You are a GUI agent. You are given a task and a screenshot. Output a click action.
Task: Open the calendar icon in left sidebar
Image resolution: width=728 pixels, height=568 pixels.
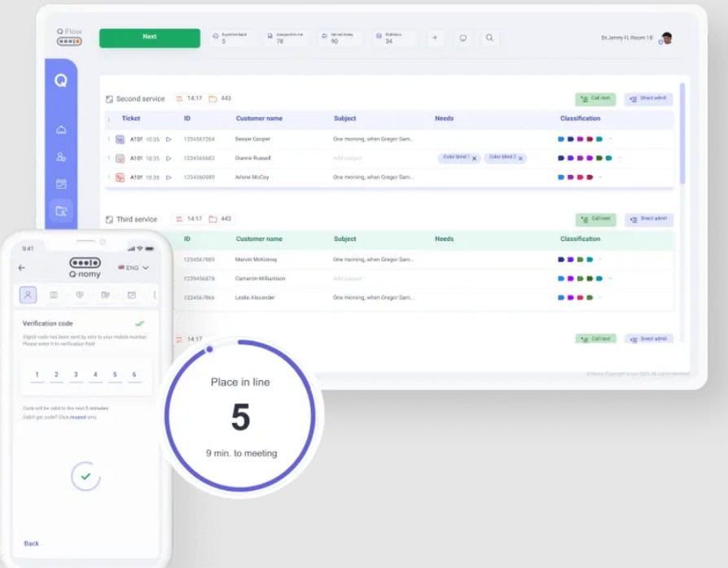[x=61, y=184]
